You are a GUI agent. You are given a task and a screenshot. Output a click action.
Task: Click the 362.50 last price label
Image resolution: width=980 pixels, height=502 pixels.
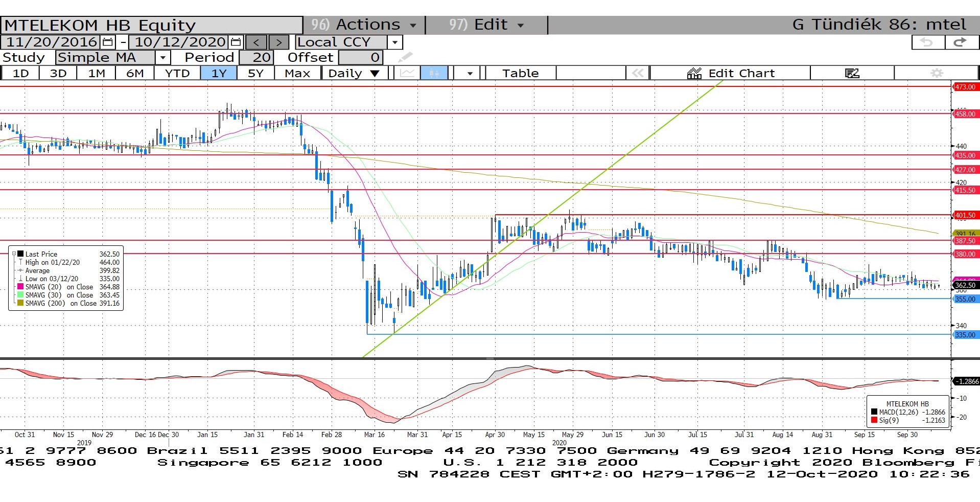[x=966, y=285]
